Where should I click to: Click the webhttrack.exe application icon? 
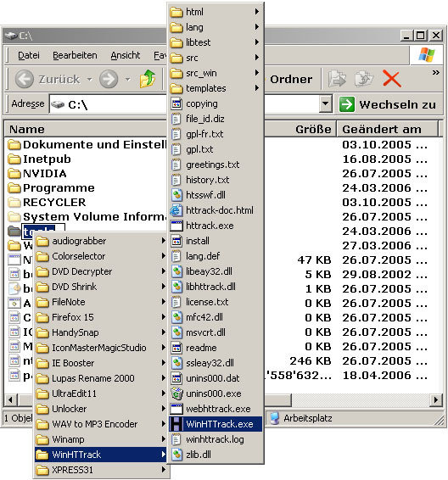click(x=176, y=409)
